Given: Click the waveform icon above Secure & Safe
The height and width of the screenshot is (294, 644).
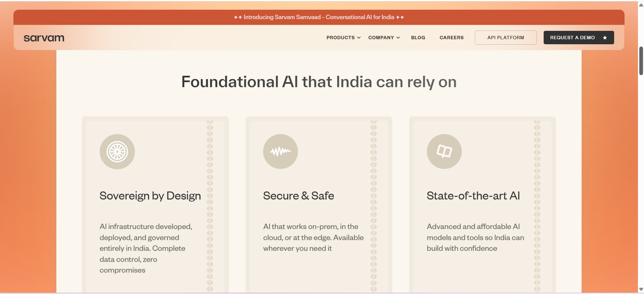Looking at the screenshot, I should coord(281,152).
